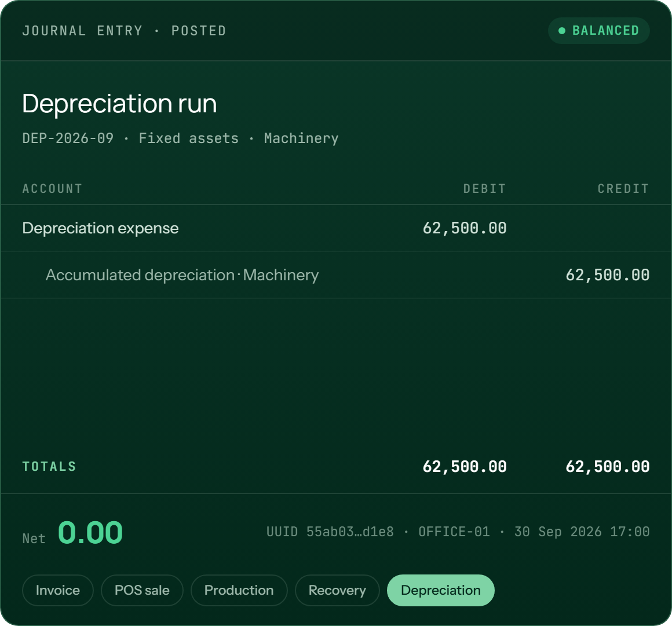Click the 62,500.00 debit for Depreciation expense
The image size is (672, 626).
(x=465, y=228)
